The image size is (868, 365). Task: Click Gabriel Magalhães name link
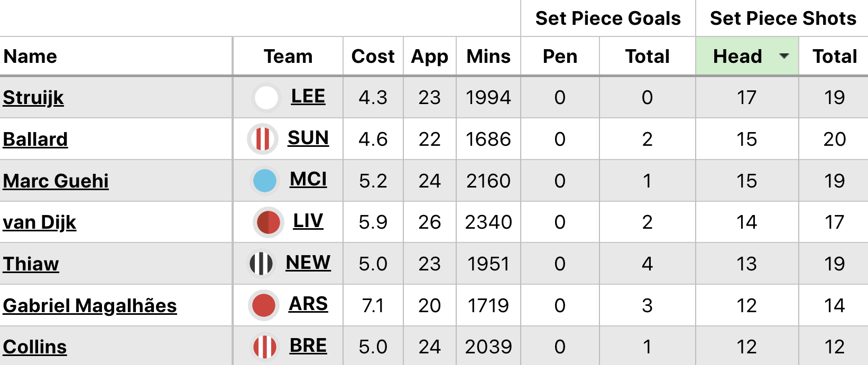coord(90,306)
